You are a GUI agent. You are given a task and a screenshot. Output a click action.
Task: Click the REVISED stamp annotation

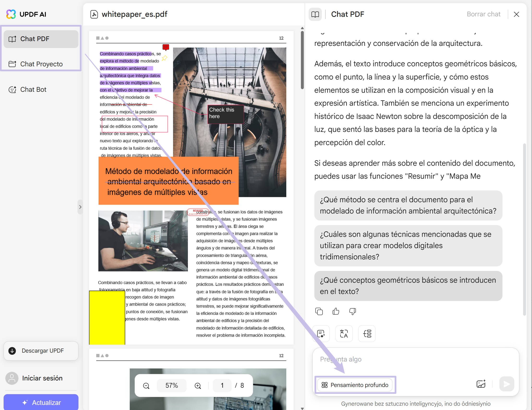click(198, 212)
